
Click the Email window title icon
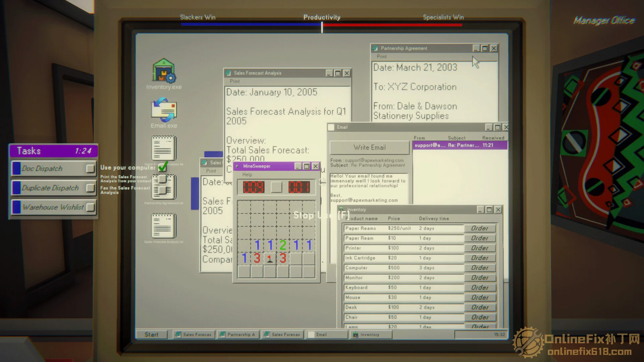pos(331,127)
